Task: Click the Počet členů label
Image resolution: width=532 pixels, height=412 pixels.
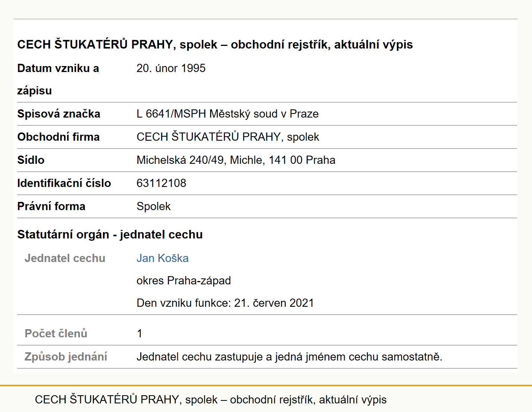Action: 56,333
